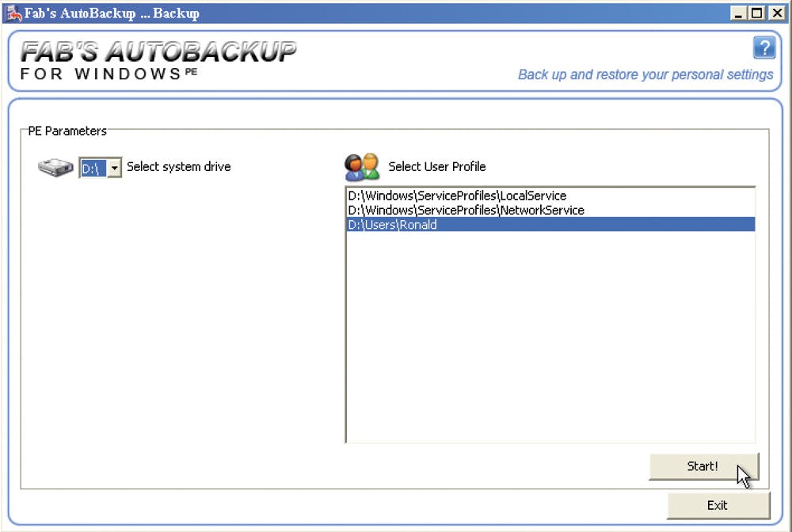Close the AutoBackup window
Image resolution: width=792 pixels, height=532 pixels.
tap(776, 13)
